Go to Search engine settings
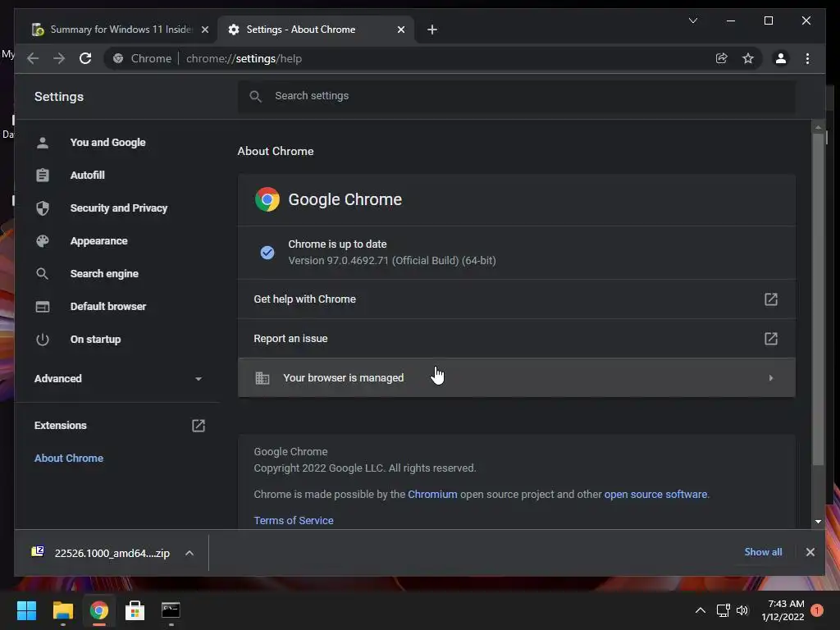This screenshot has width=840, height=630. 104,274
